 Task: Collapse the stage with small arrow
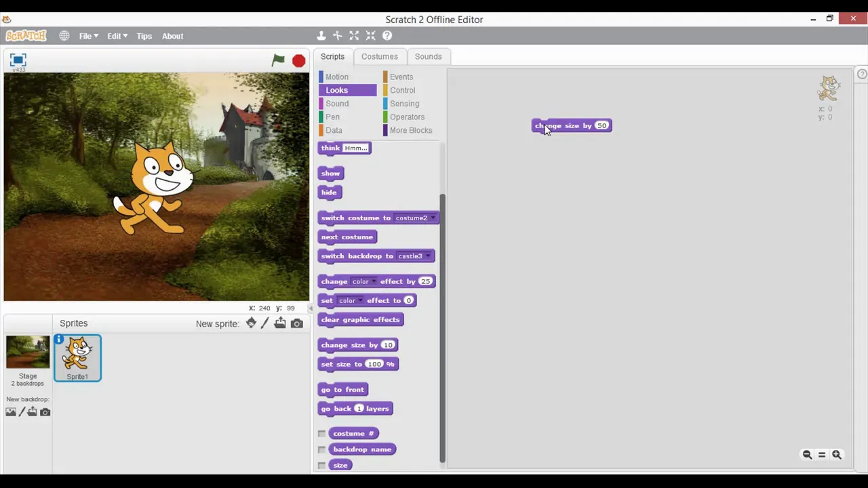(x=311, y=308)
